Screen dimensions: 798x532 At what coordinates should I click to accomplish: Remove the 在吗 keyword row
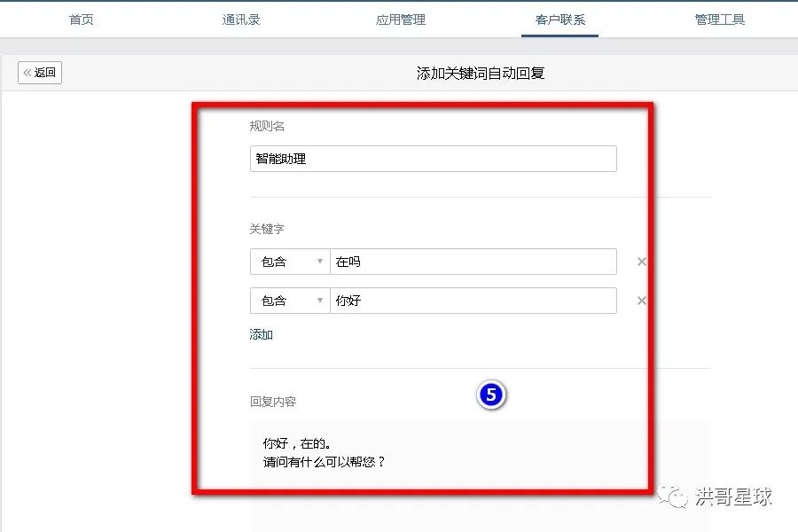click(641, 262)
